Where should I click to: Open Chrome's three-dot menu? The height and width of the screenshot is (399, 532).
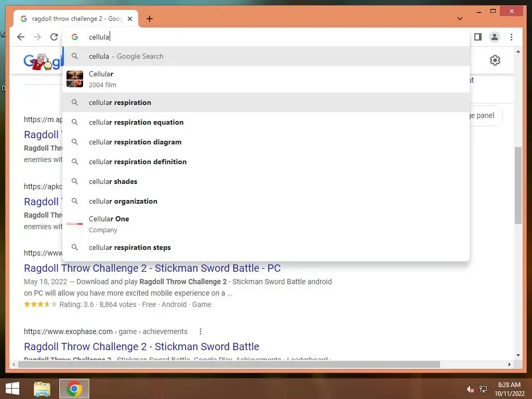click(x=511, y=37)
